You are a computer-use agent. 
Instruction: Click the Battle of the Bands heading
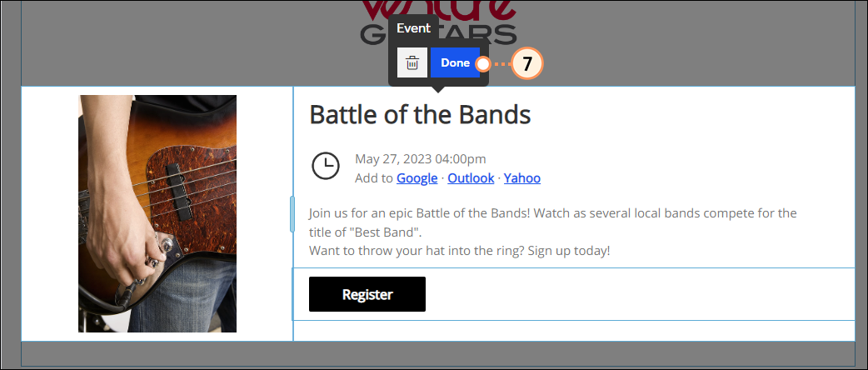click(x=420, y=115)
